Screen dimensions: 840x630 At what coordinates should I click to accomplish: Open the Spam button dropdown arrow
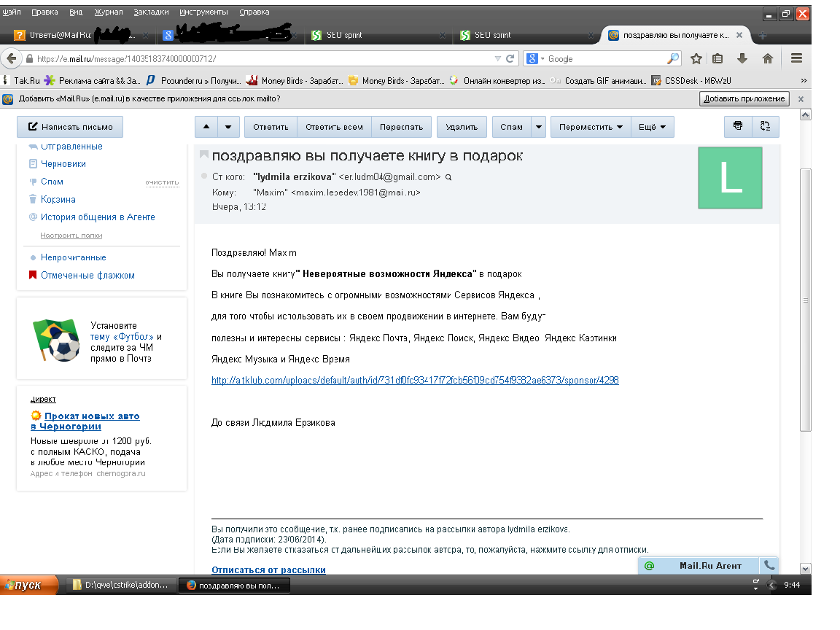[539, 127]
